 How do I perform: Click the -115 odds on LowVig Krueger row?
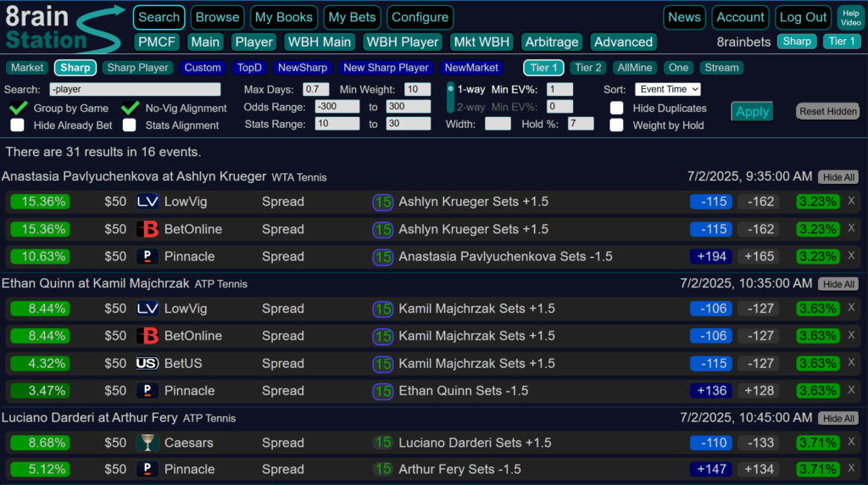[711, 202]
